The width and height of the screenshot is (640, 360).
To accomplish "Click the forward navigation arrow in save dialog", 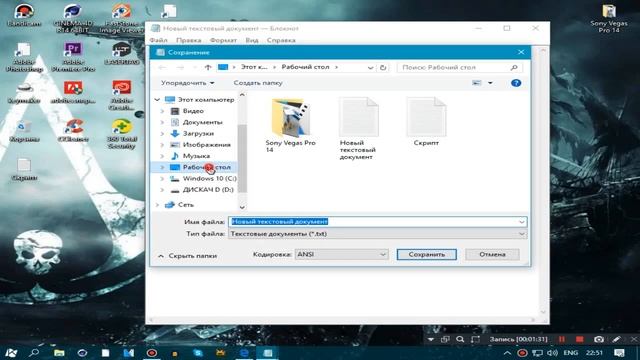I will point(180,67).
